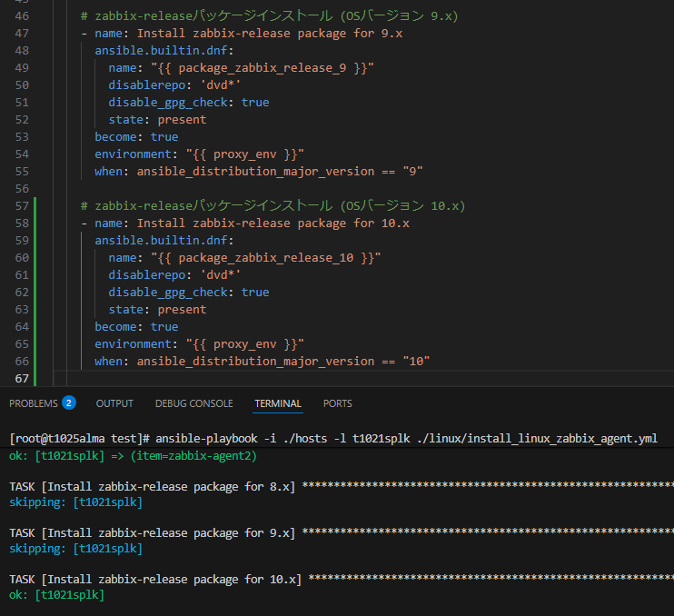Click terminal TASK line for 10.x

click(342, 580)
